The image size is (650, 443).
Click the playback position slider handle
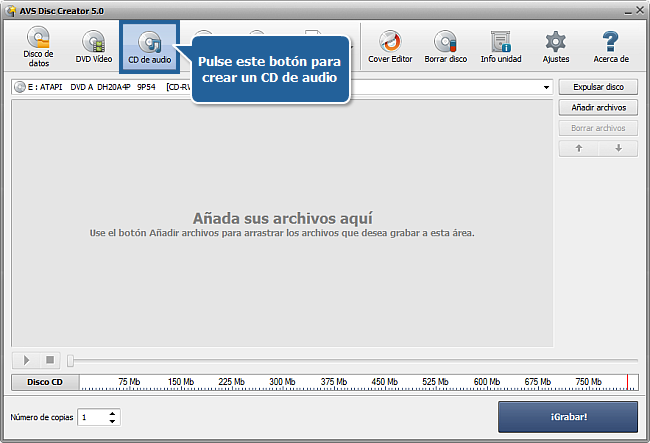[x=70, y=361]
